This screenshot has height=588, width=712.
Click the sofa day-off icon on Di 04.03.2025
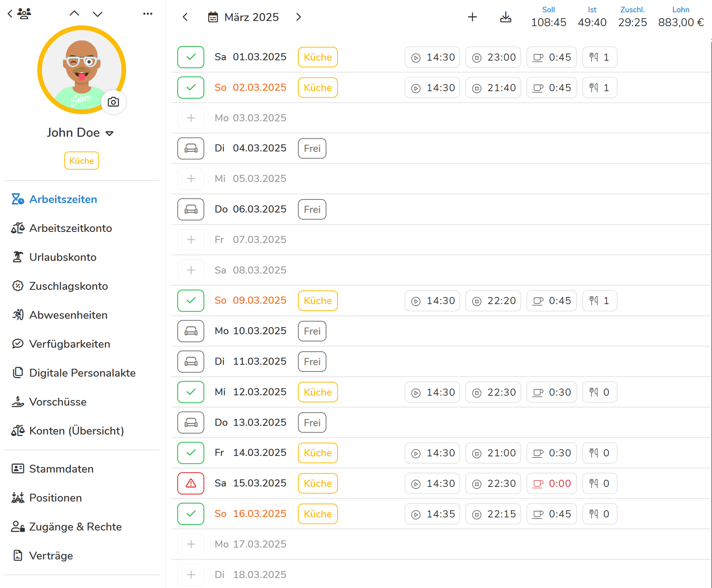(x=191, y=148)
